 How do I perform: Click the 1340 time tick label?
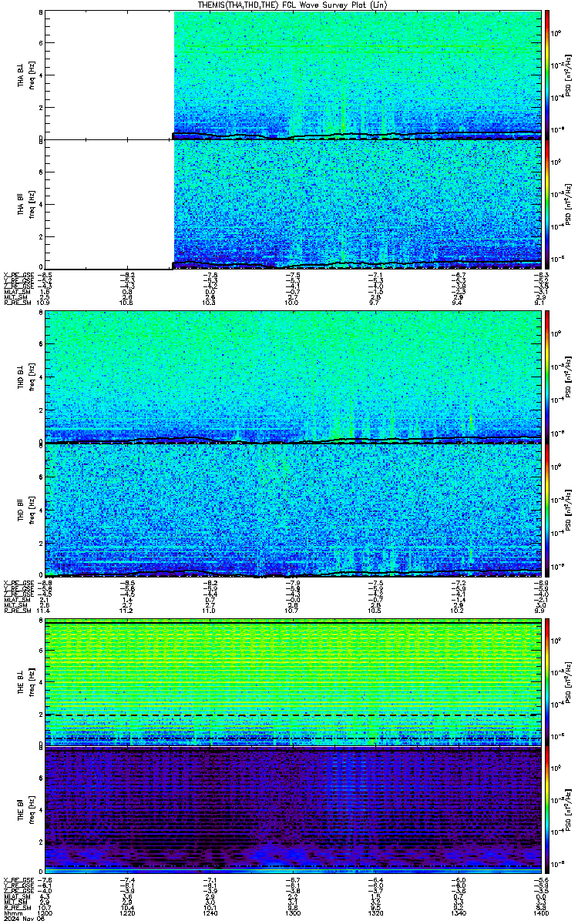(458, 912)
